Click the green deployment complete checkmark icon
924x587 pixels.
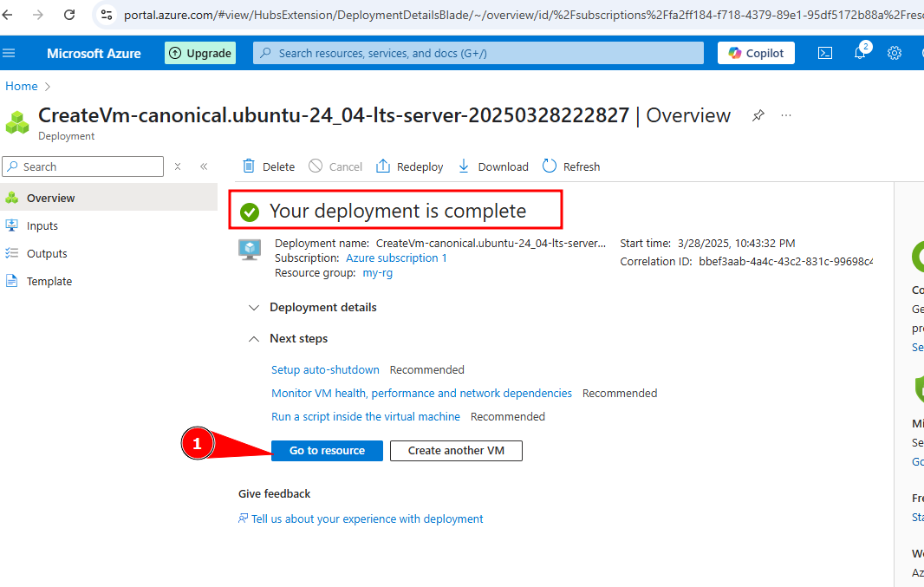click(x=250, y=212)
